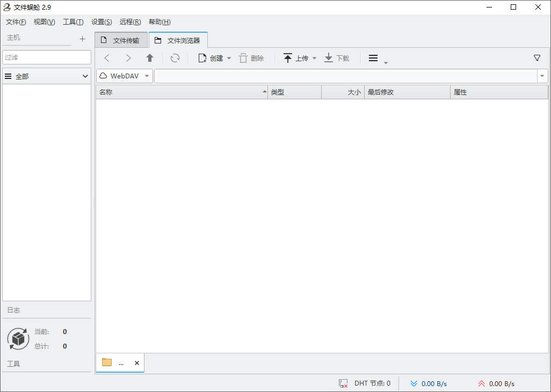This screenshot has width=551, height=392.
Task: Select the 主机 panel header
Action: [14, 38]
